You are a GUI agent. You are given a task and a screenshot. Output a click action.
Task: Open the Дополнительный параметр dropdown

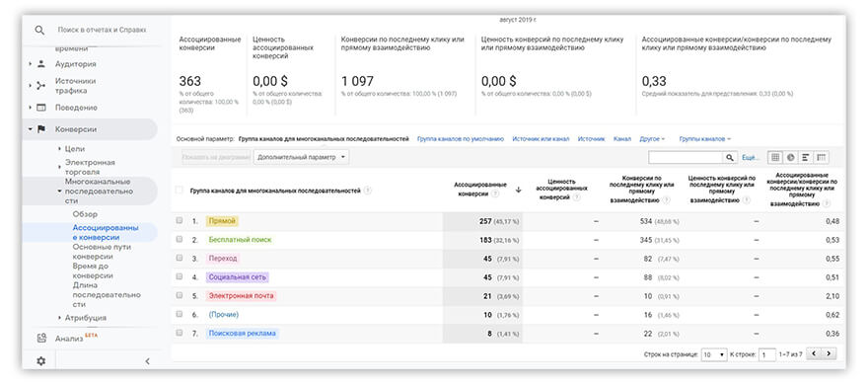click(301, 157)
